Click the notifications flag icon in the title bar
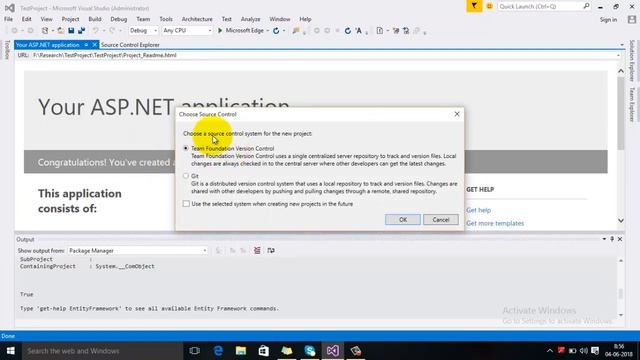The image size is (640, 360). point(474,6)
